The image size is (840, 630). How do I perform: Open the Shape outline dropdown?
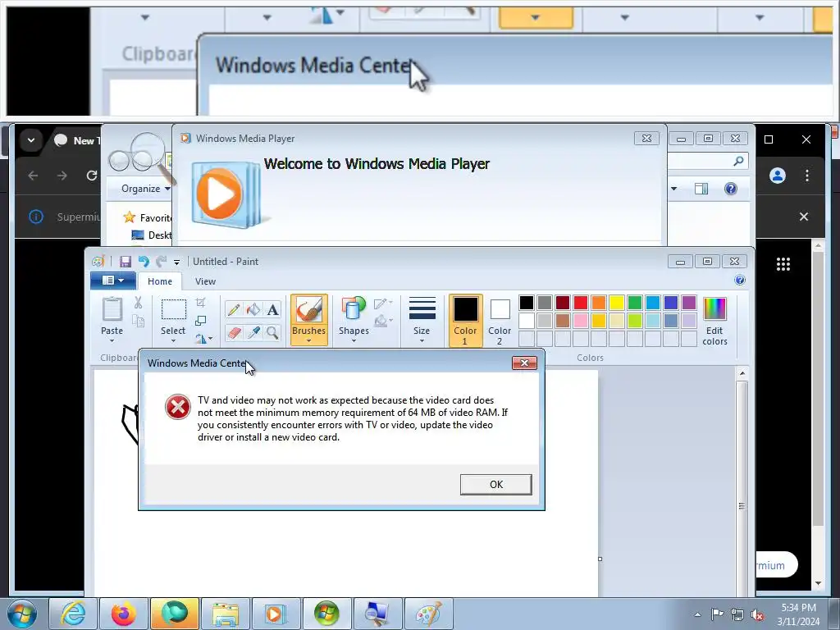coord(382,304)
